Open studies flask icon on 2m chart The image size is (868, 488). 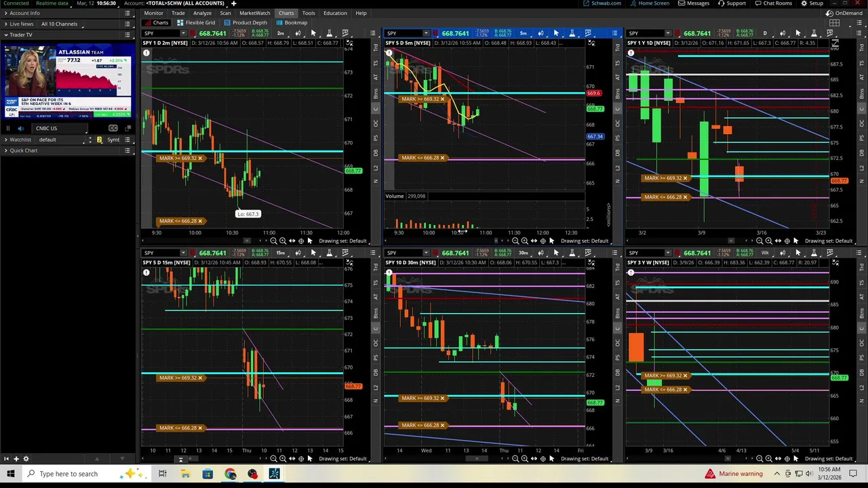[x=330, y=33]
